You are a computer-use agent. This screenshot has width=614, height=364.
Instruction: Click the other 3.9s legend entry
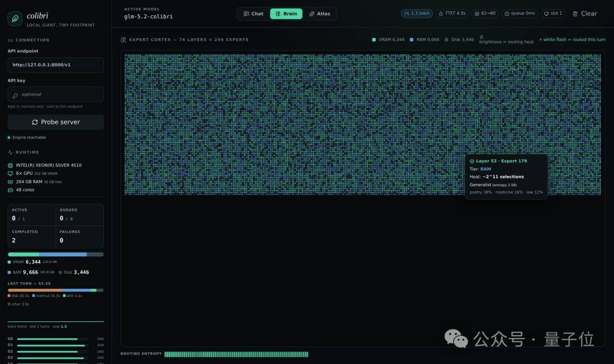pyautogui.click(x=18, y=304)
